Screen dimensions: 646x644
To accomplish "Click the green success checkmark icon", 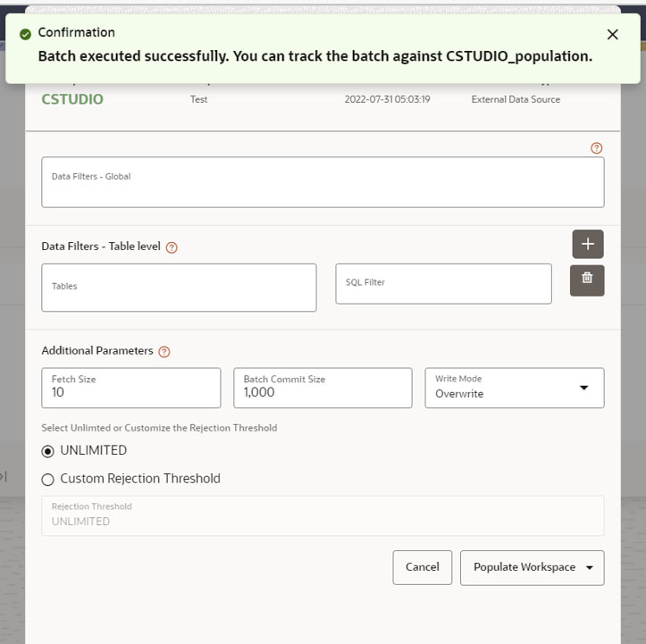I will coord(26,34).
